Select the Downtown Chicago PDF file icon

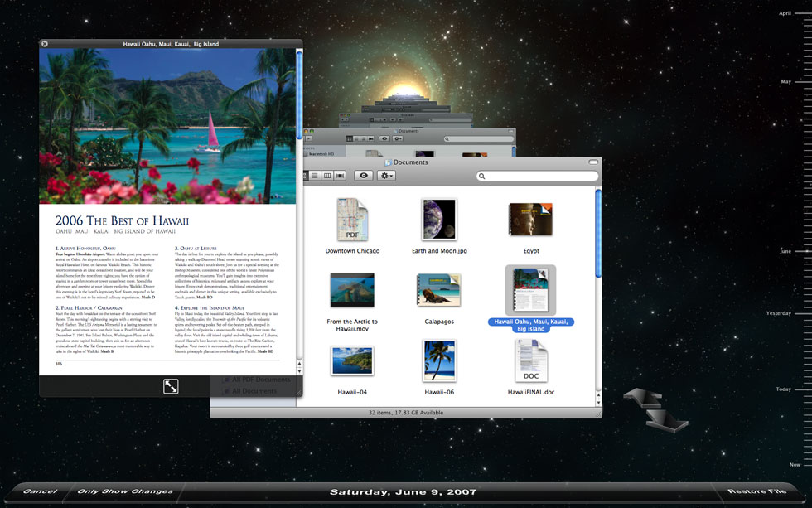tap(352, 220)
